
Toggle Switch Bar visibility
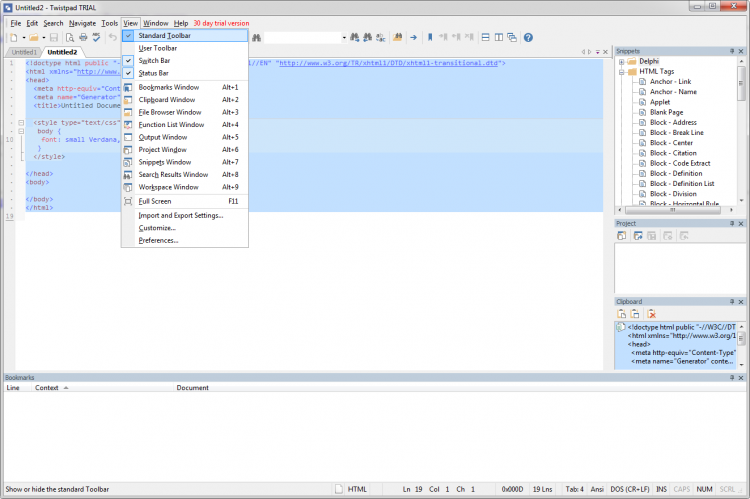coord(185,60)
